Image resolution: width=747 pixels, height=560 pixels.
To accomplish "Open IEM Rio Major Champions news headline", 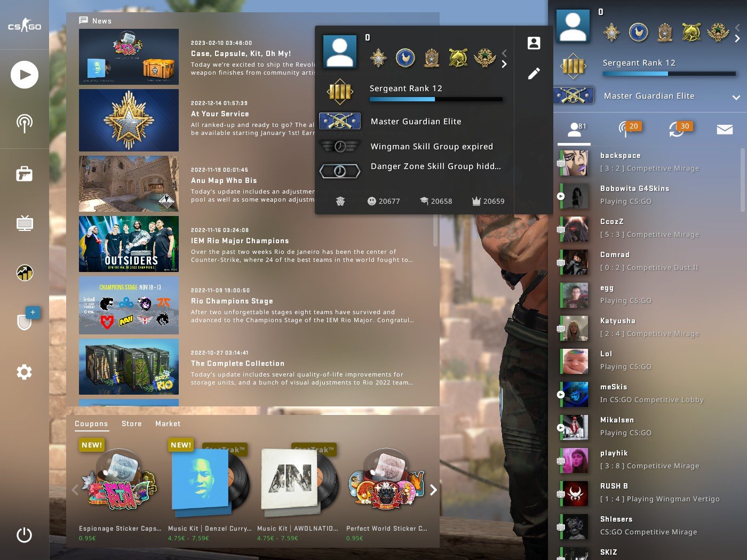I will point(240,241).
